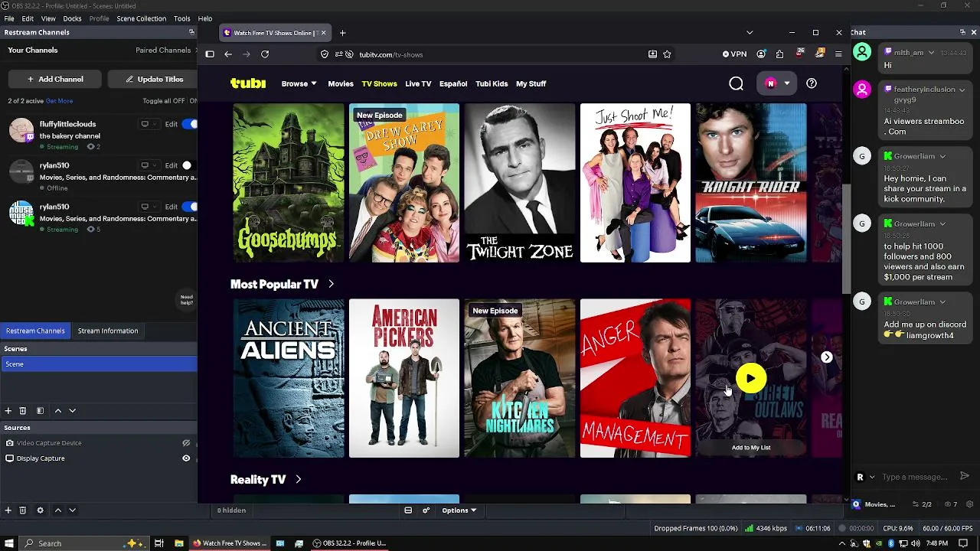This screenshot has height=551, width=980.
Task: Open the browser tab list dropdown
Action: 750,33
